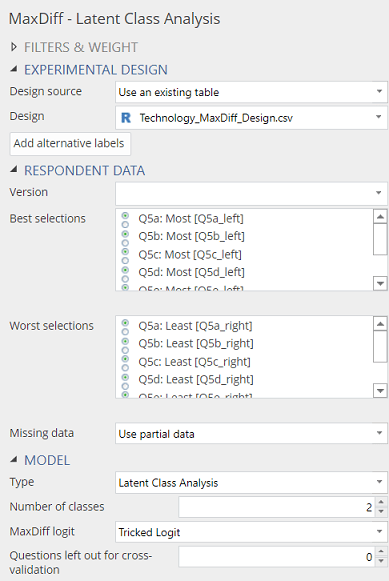
Task: Click the variable icon beside Q5c: Most
Action: 125,256
